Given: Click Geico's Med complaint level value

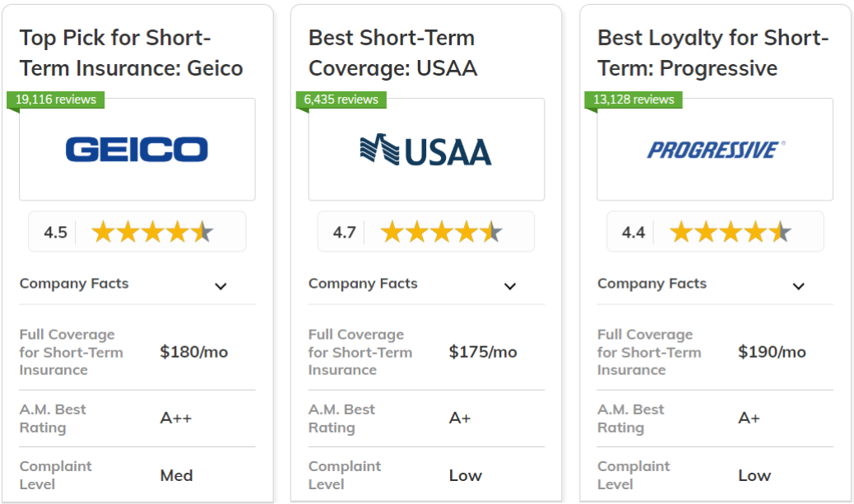Looking at the screenshot, I should tap(176, 476).
